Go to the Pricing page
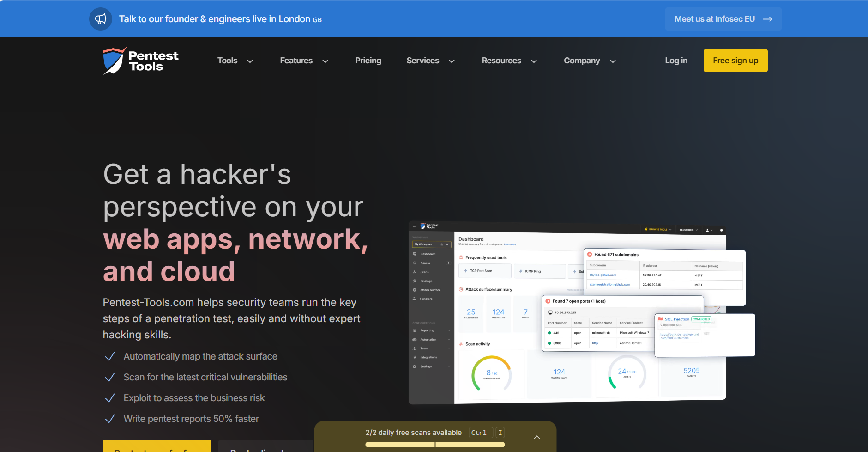 tap(368, 61)
